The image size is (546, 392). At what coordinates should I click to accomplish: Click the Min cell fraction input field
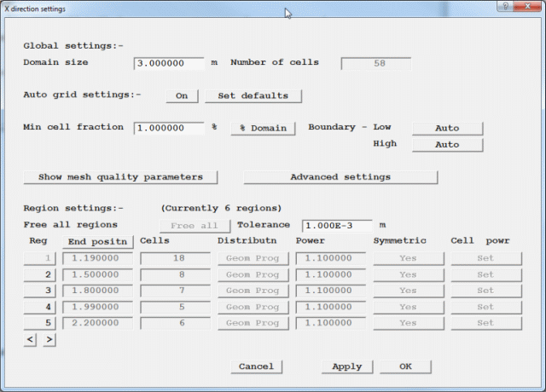pos(169,128)
